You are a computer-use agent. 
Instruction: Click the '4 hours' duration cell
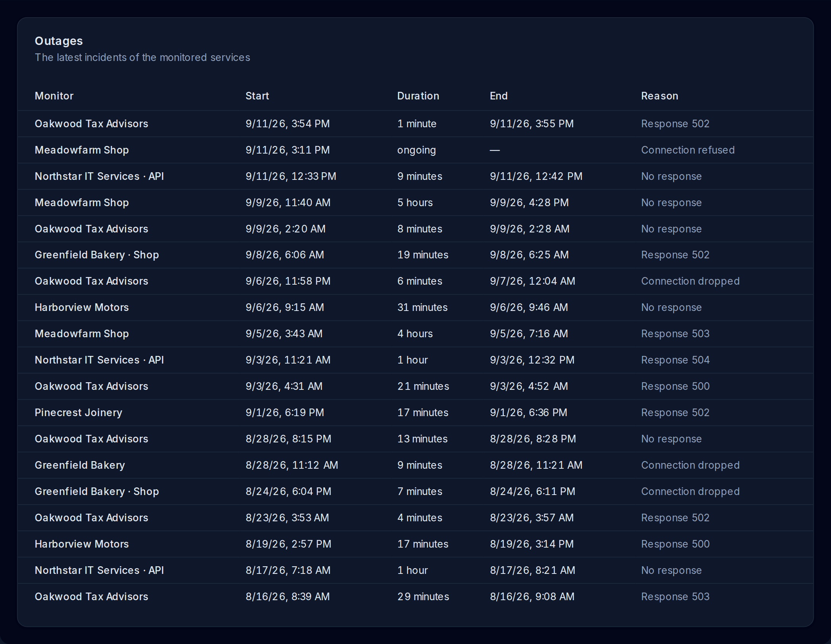(x=415, y=334)
